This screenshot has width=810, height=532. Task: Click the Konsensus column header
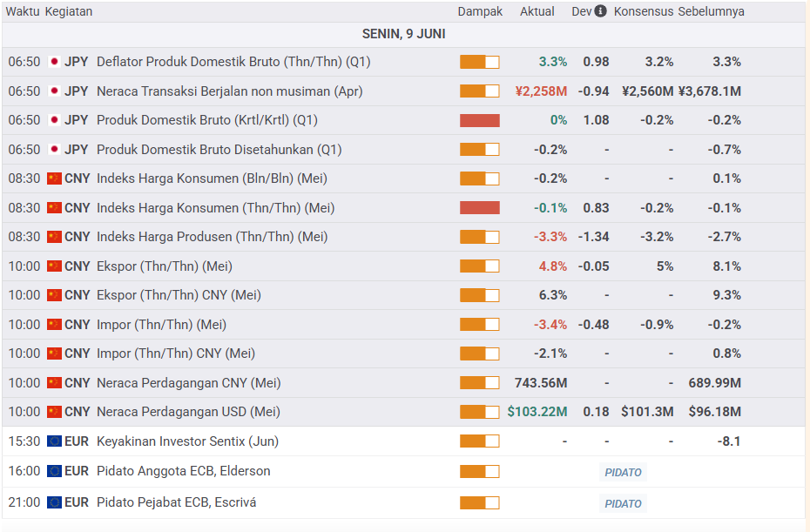click(x=643, y=11)
